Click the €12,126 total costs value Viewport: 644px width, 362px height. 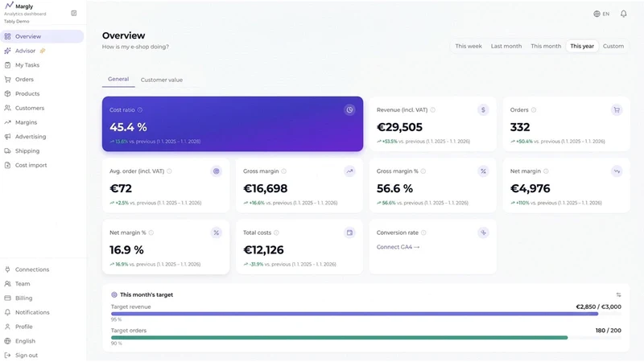[263, 250]
